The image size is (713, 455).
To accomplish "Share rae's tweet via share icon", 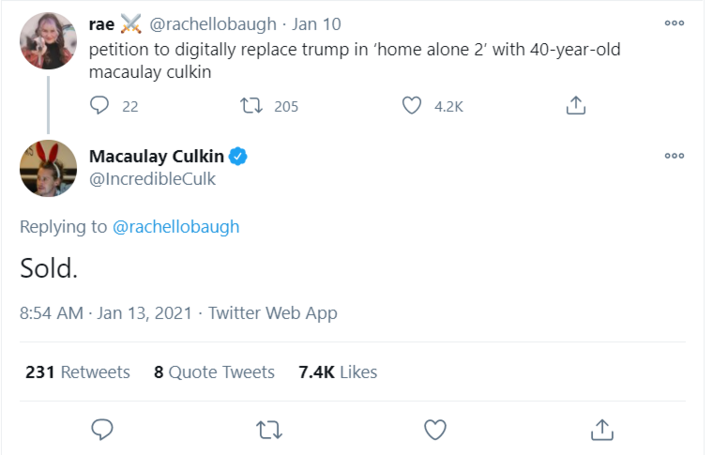I will (x=575, y=106).
